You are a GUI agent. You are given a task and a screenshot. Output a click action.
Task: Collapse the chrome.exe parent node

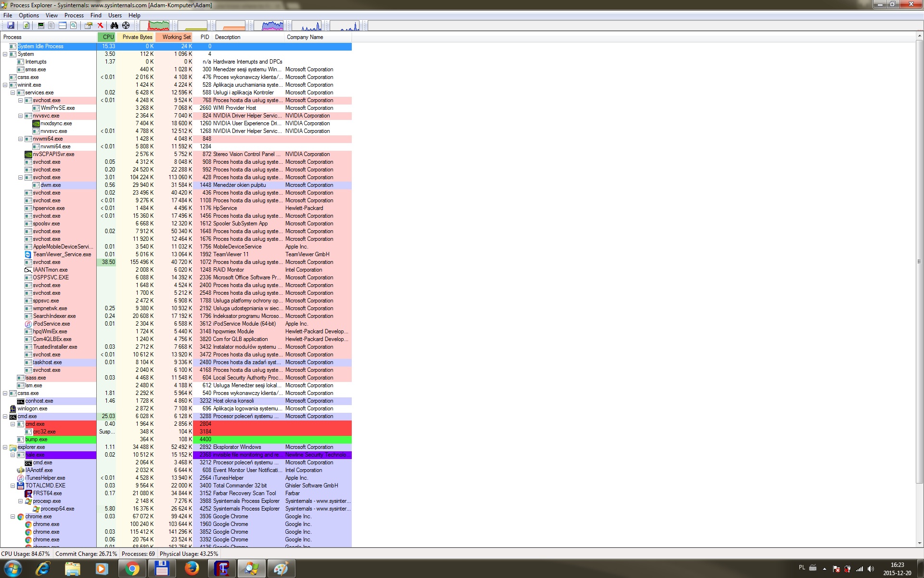[13, 516]
